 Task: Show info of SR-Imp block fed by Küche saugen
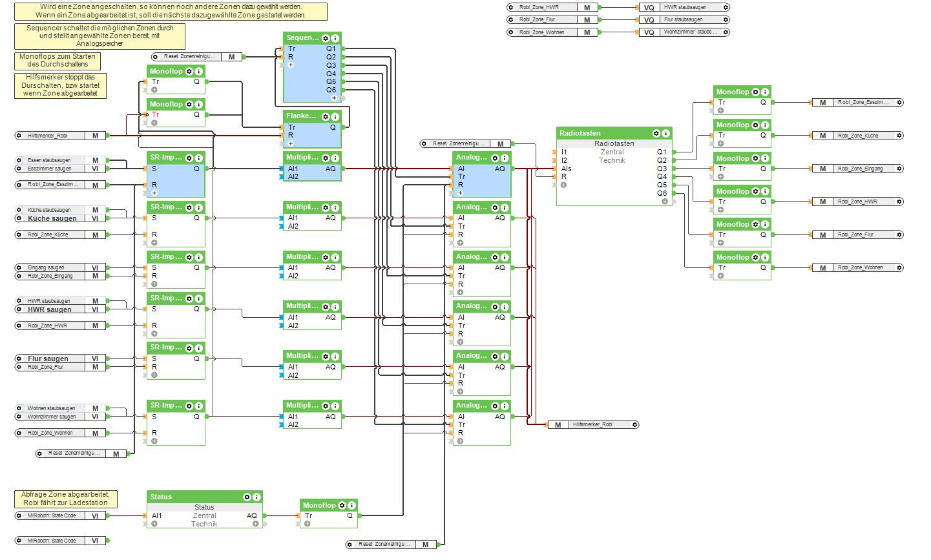198,207
